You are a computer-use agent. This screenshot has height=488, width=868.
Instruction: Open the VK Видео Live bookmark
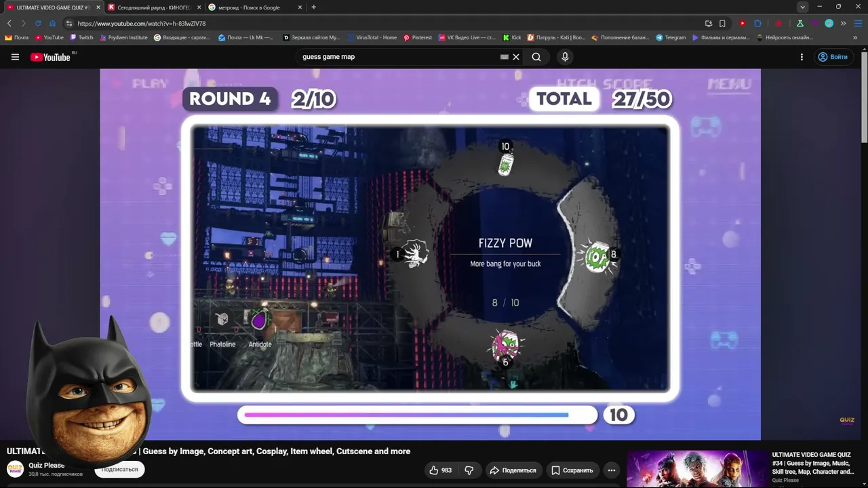click(468, 37)
